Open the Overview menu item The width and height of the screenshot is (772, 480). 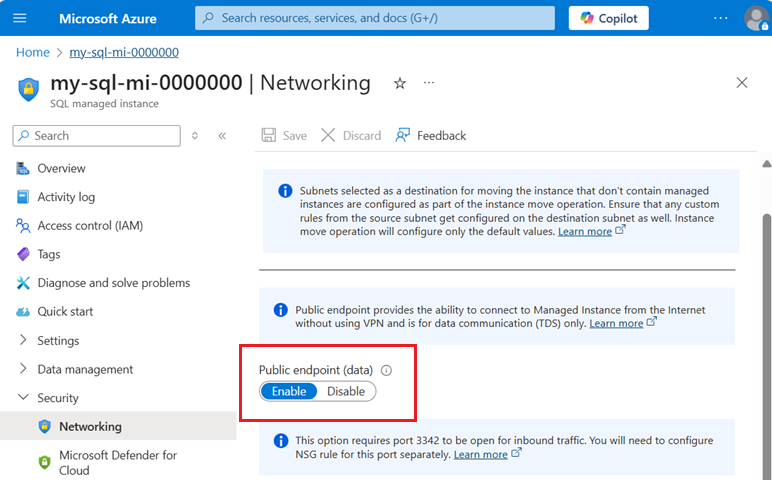pyautogui.click(x=61, y=168)
